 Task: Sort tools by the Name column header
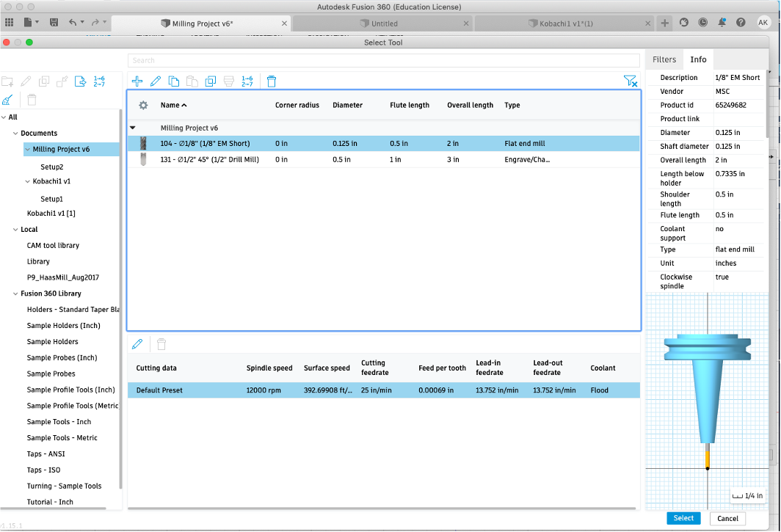173,105
